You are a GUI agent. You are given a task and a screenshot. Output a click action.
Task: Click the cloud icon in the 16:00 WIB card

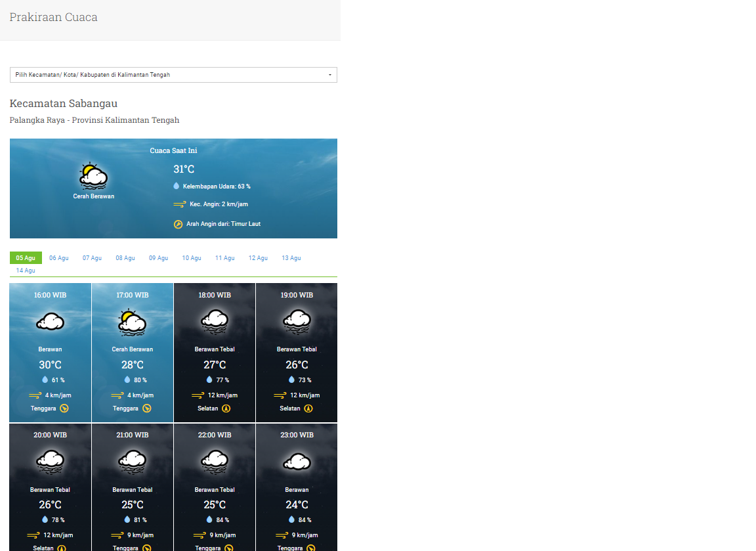(x=50, y=321)
